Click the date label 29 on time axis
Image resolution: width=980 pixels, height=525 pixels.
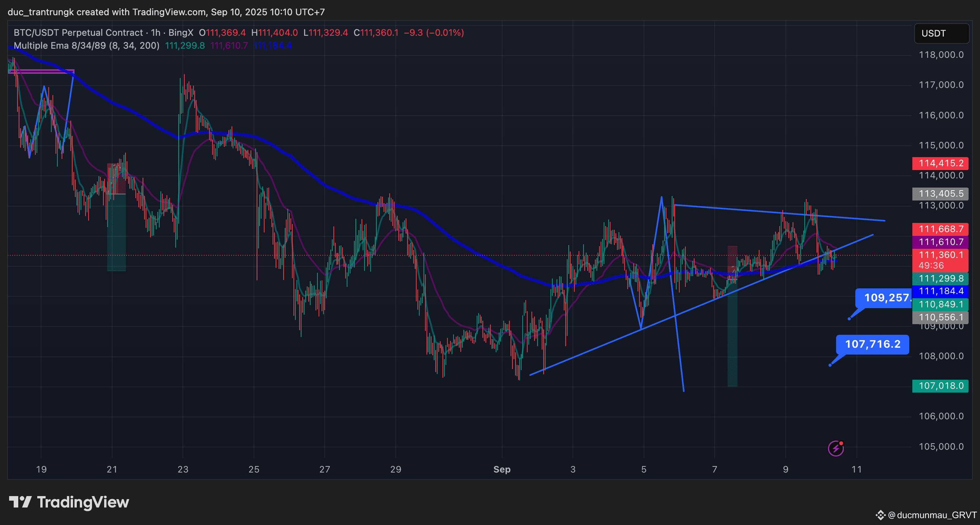click(x=396, y=469)
